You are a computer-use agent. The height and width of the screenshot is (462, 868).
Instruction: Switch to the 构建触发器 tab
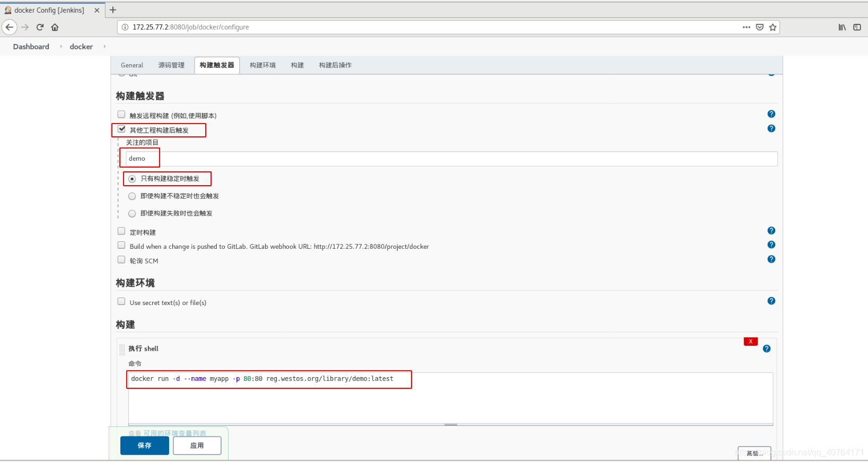pyautogui.click(x=217, y=65)
